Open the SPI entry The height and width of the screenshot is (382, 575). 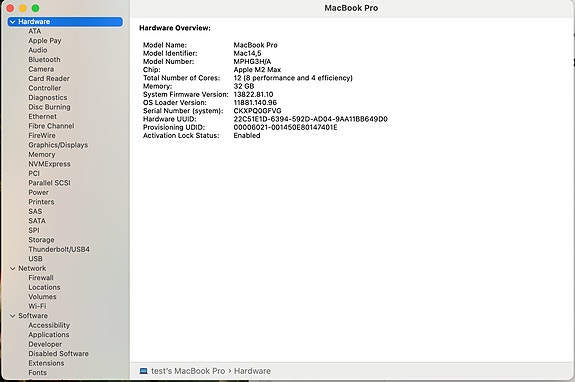34,231
